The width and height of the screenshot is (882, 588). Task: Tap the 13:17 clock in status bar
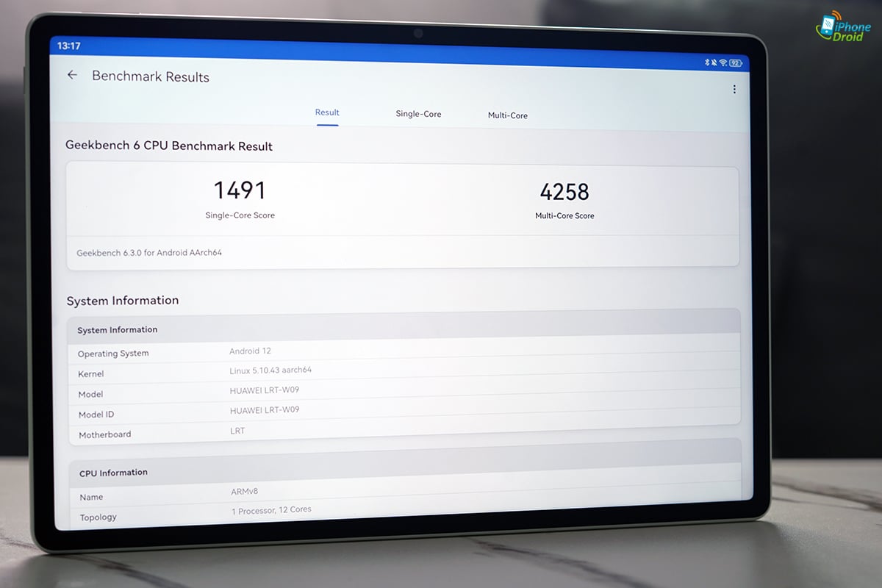(68, 46)
